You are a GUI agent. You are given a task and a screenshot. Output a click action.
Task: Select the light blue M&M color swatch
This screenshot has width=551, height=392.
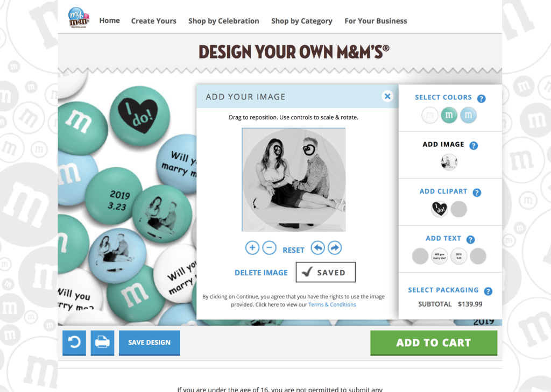point(469,115)
